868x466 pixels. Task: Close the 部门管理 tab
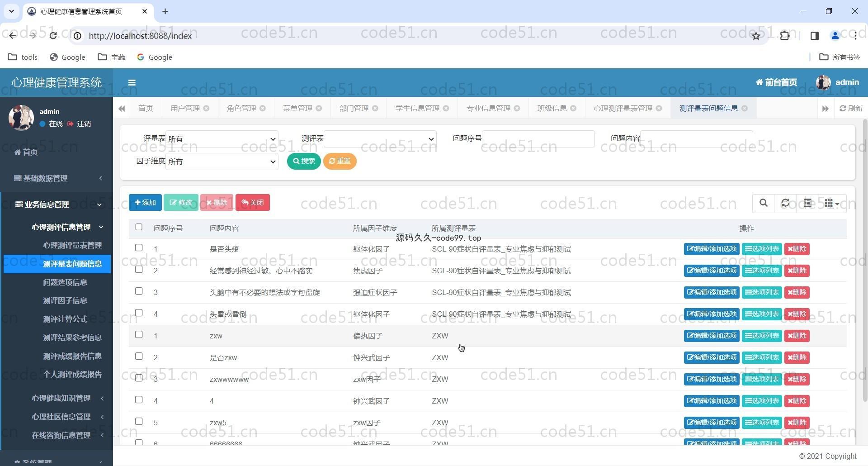(375, 108)
